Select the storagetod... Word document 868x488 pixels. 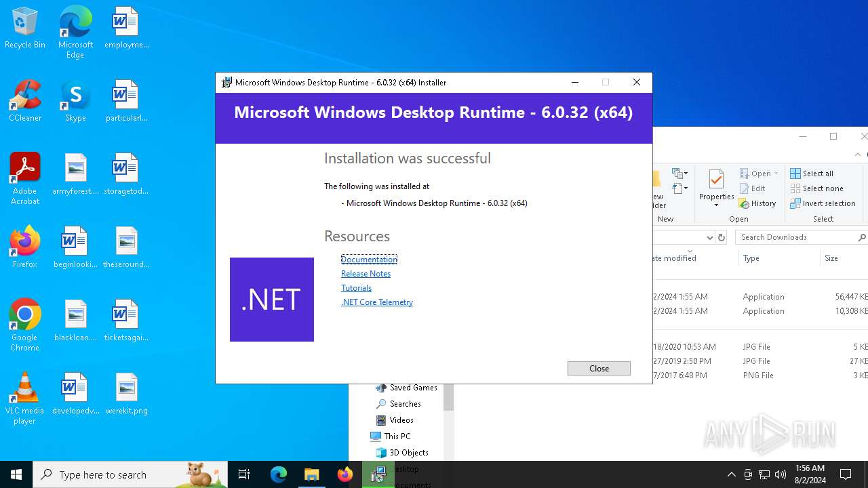pos(126,174)
